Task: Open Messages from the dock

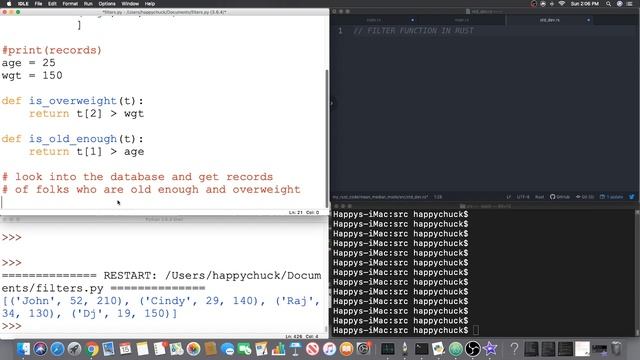Action: pos(227,349)
